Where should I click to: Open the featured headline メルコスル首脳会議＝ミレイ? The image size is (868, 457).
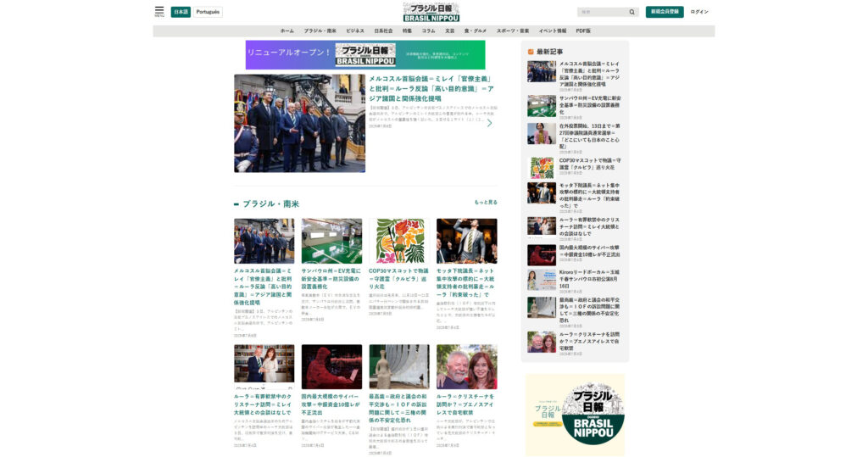click(431, 89)
